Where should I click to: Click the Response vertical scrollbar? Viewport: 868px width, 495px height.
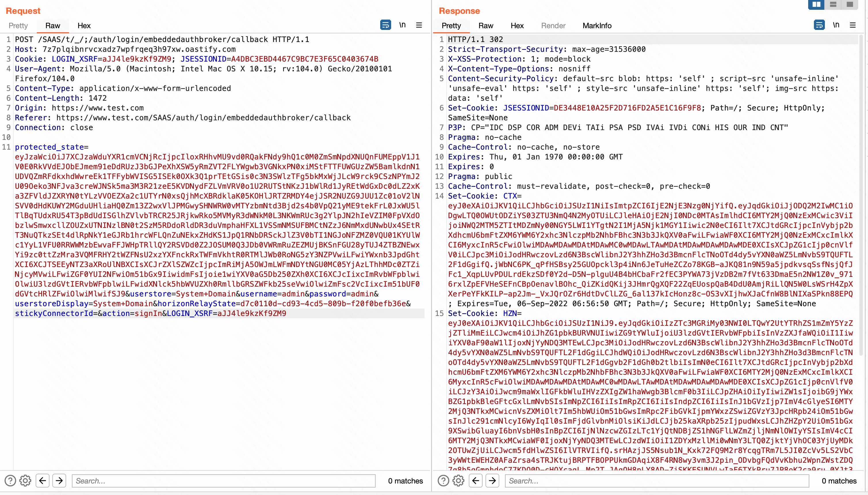pyautogui.click(x=861, y=195)
